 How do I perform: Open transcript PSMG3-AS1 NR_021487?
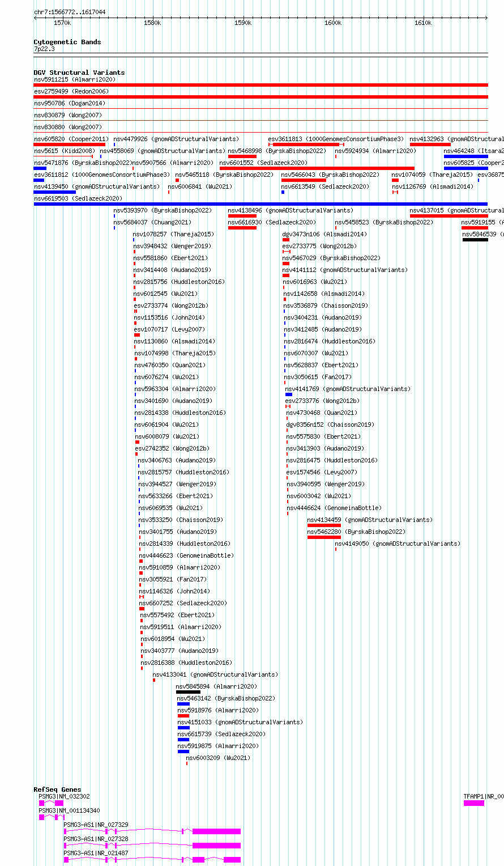click(x=96, y=853)
